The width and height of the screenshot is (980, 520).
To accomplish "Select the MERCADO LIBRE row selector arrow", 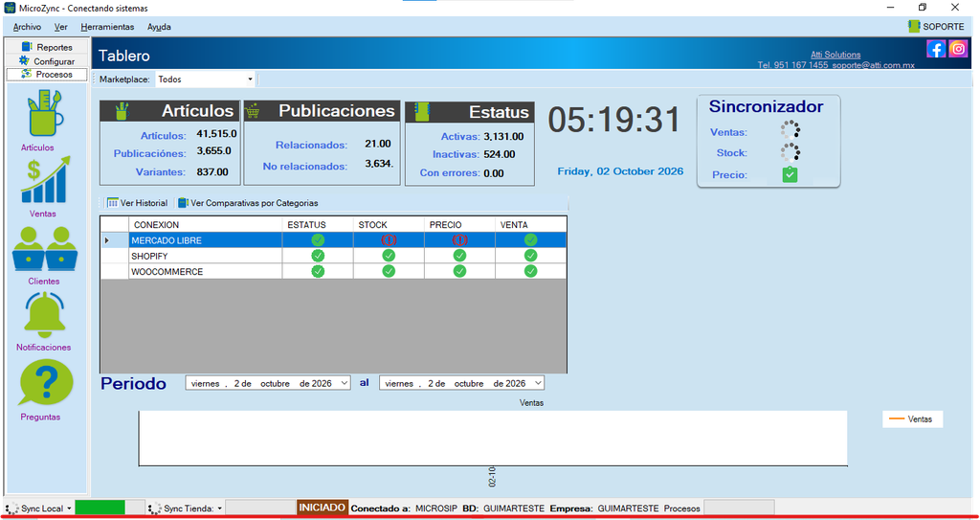I will pyautogui.click(x=107, y=240).
